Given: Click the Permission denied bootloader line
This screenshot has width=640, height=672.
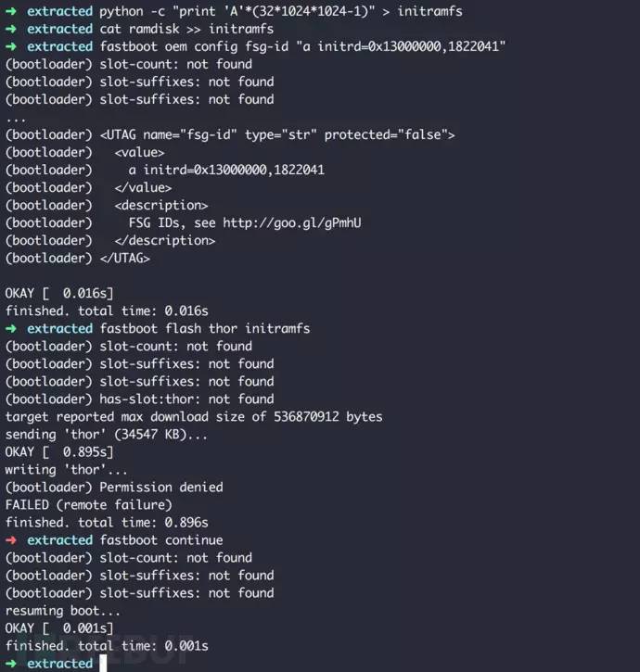Looking at the screenshot, I should point(114,487).
